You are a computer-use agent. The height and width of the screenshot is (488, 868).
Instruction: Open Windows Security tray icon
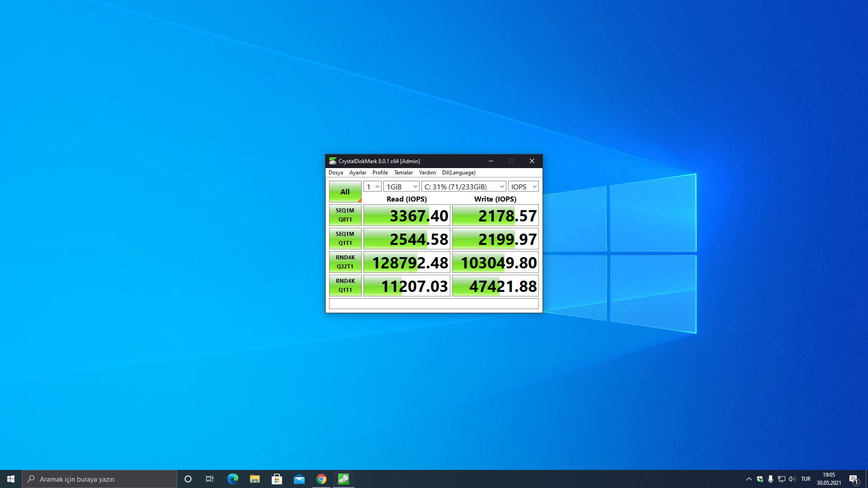[760, 479]
